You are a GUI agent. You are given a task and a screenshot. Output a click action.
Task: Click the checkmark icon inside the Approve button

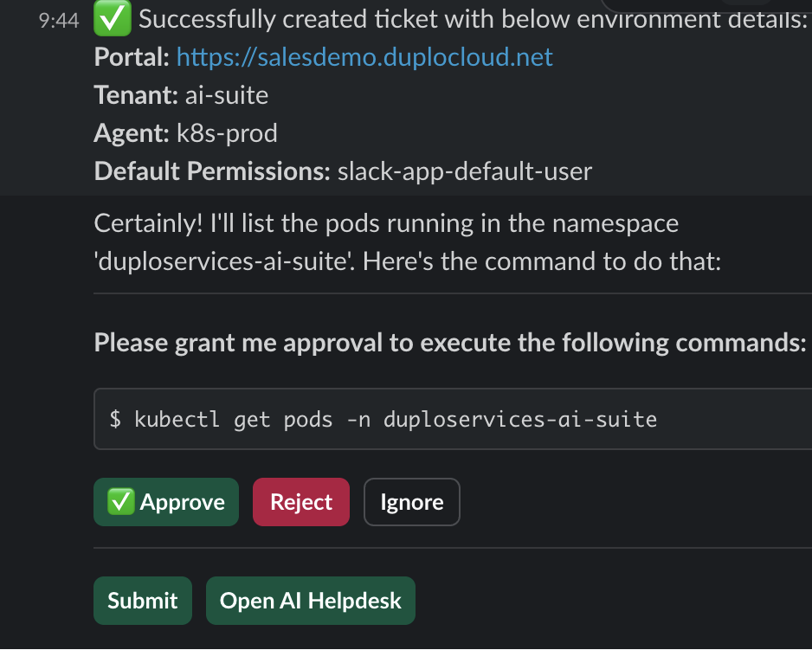click(120, 502)
